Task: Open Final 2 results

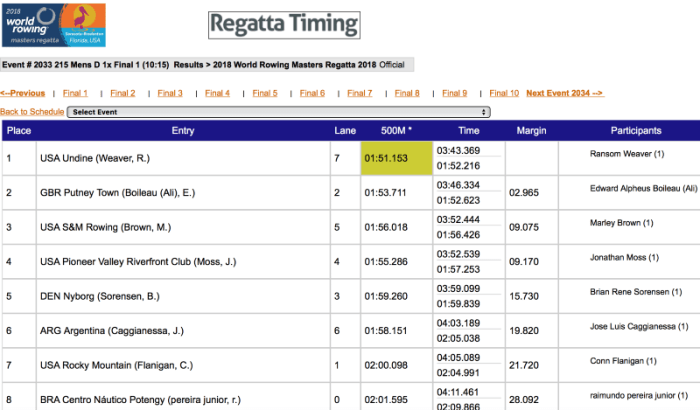Action: 123,93
